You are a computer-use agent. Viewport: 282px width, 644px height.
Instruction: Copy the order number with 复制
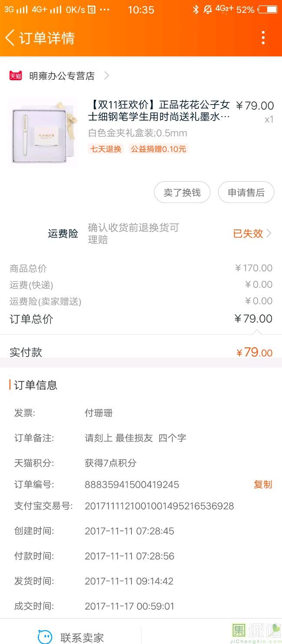[263, 484]
